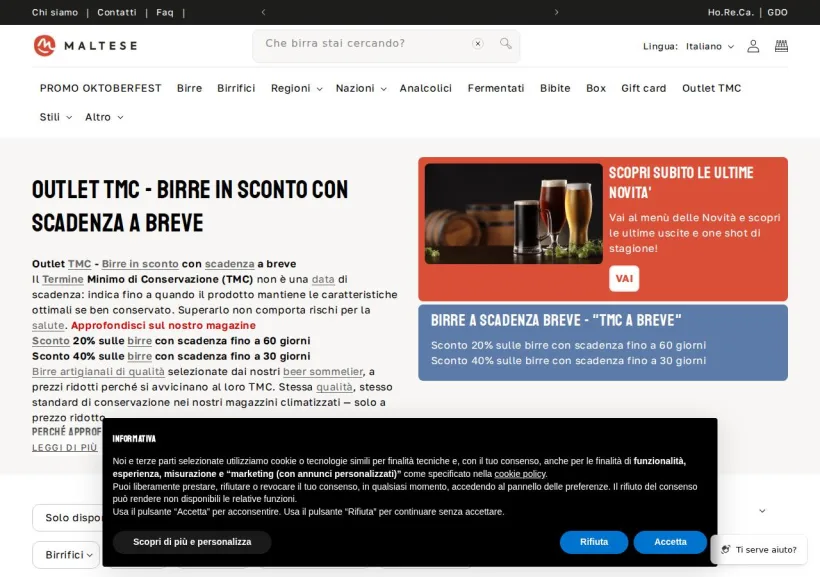Click the Faq link
The height and width of the screenshot is (577, 820).
165,13
